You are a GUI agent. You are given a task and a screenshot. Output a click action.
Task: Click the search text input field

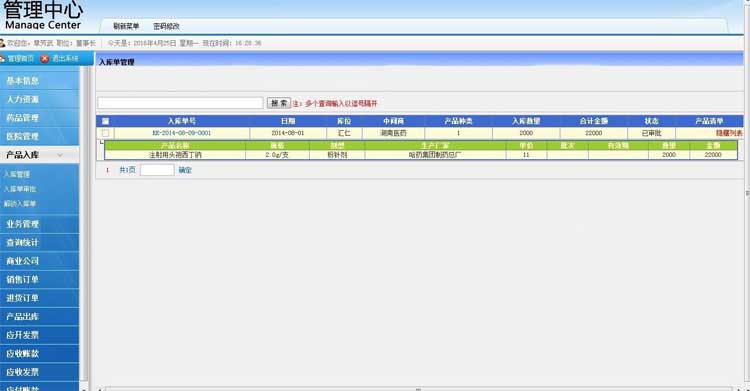(x=180, y=103)
